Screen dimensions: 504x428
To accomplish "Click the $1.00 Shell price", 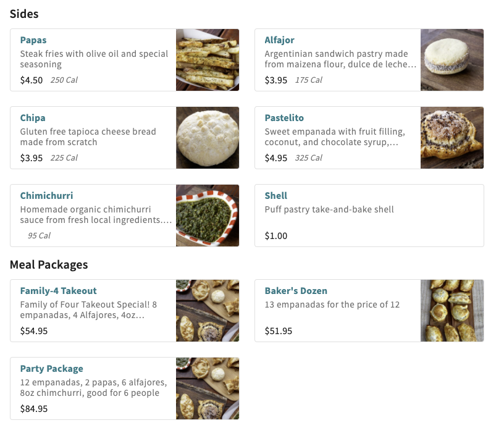I will pos(276,236).
